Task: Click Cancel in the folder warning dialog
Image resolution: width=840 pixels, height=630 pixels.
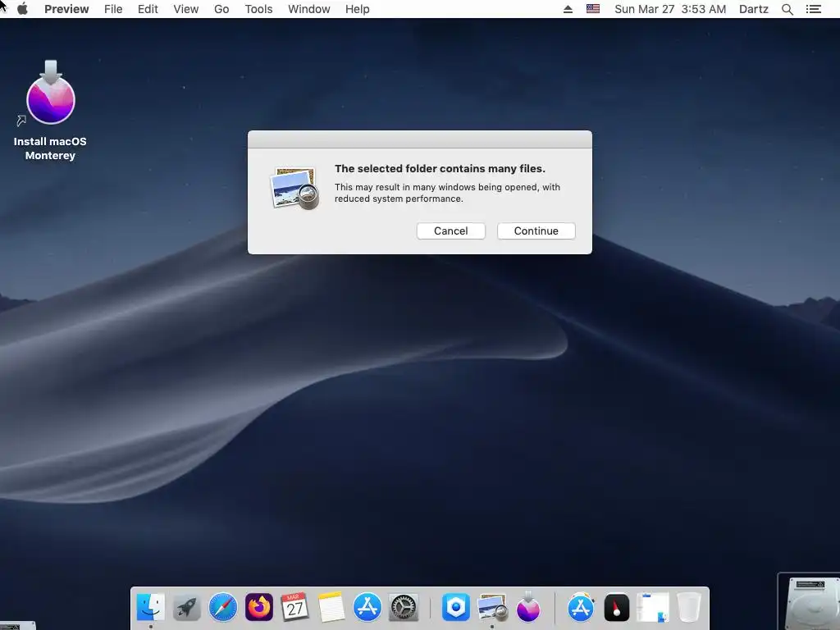Action: (x=450, y=231)
